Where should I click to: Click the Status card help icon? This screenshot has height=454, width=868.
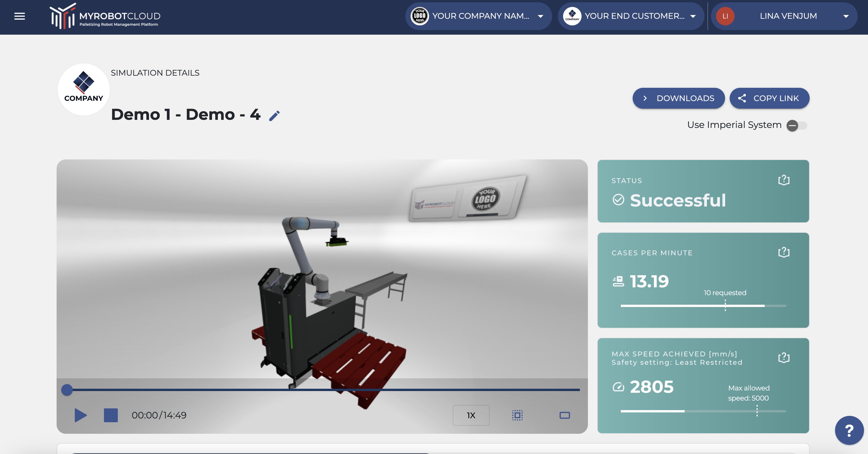coord(784,180)
